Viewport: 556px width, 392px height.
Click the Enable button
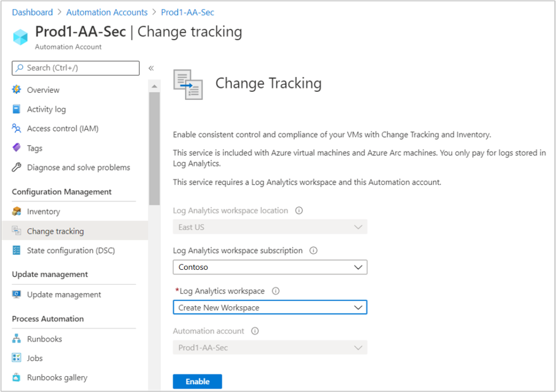coord(197,381)
